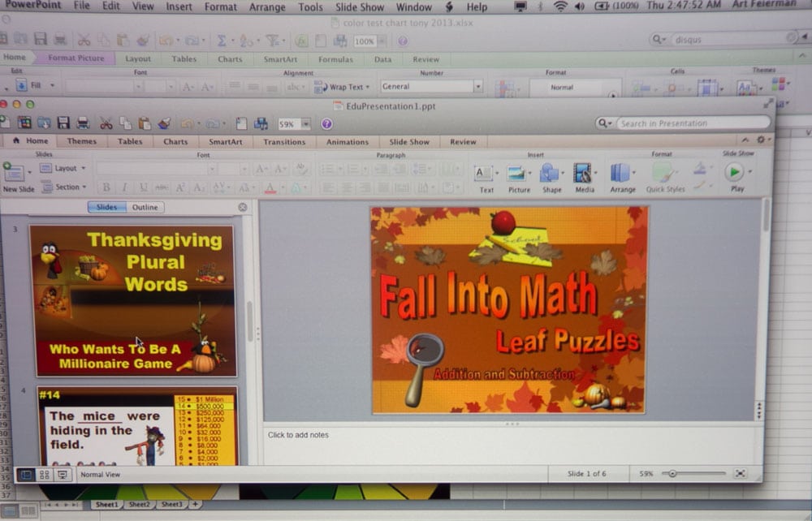Screen dimensions: 812x521
Task: Switch to the Animations ribbon tab
Action: pyautogui.click(x=348, y=142)
